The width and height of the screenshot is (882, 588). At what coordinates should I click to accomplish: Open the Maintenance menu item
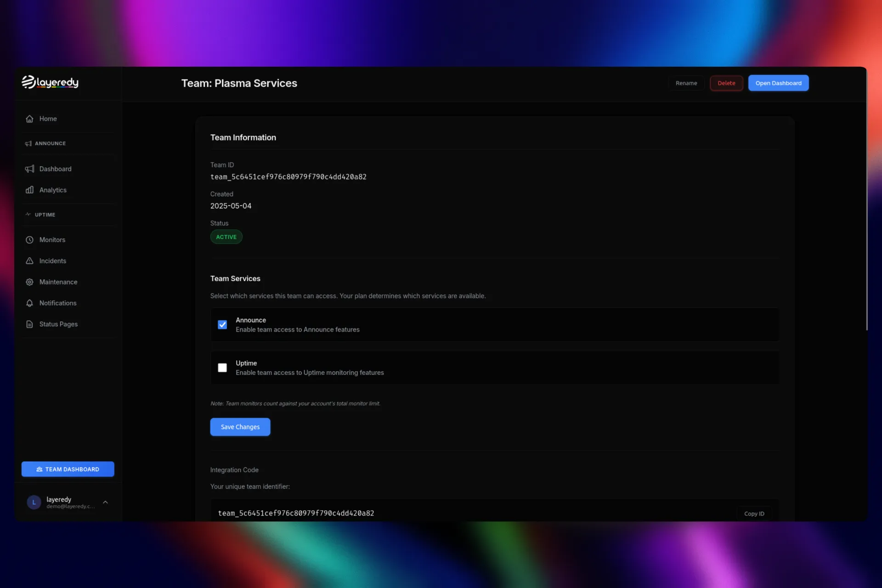click(x=58, y=282)
